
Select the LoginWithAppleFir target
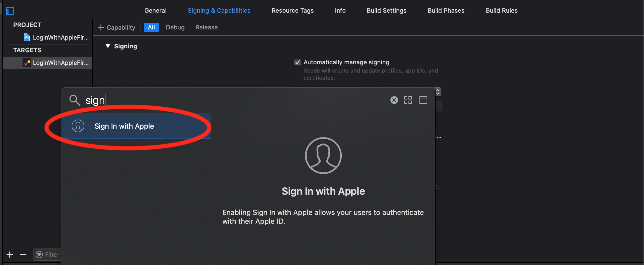click(47, 63)
